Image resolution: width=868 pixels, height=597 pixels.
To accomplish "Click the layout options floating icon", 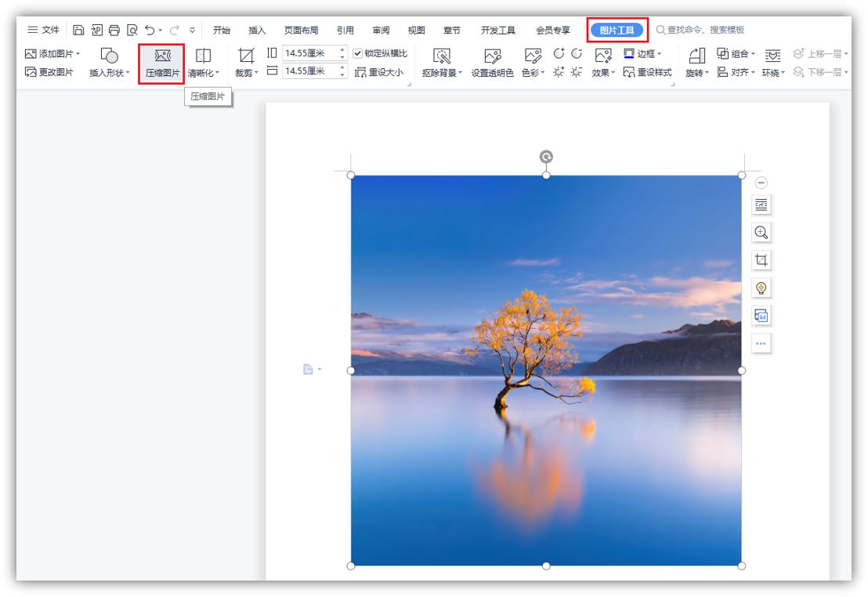I will [x=761, y=205].
